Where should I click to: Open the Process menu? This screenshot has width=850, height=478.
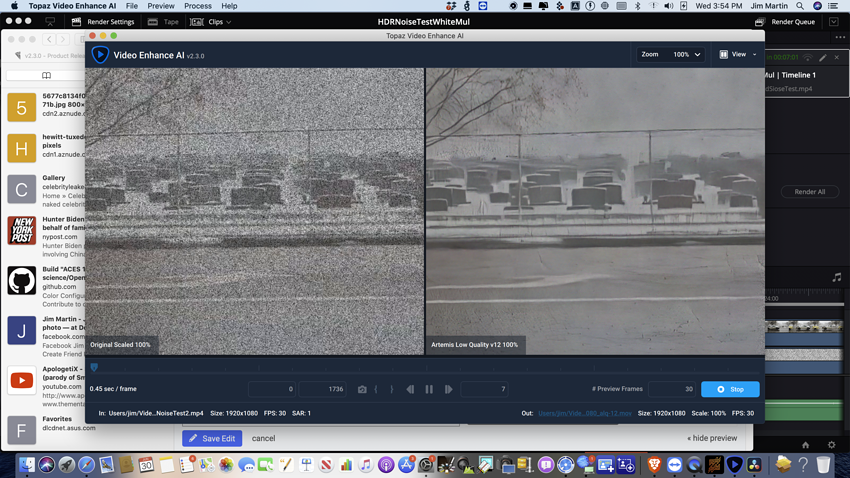[x=197, y=6]
